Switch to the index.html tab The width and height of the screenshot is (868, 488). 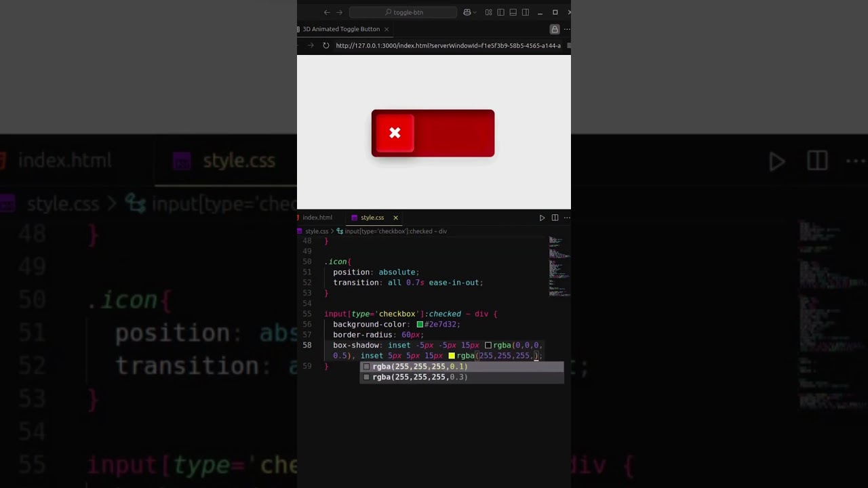(x=317, y=218)
